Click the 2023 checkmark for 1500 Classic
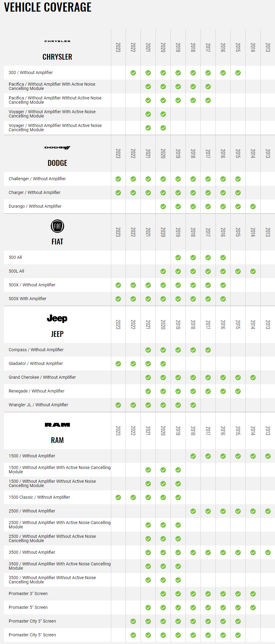The width and height of the screenshot is (275, 644). (x=118, y=497)
